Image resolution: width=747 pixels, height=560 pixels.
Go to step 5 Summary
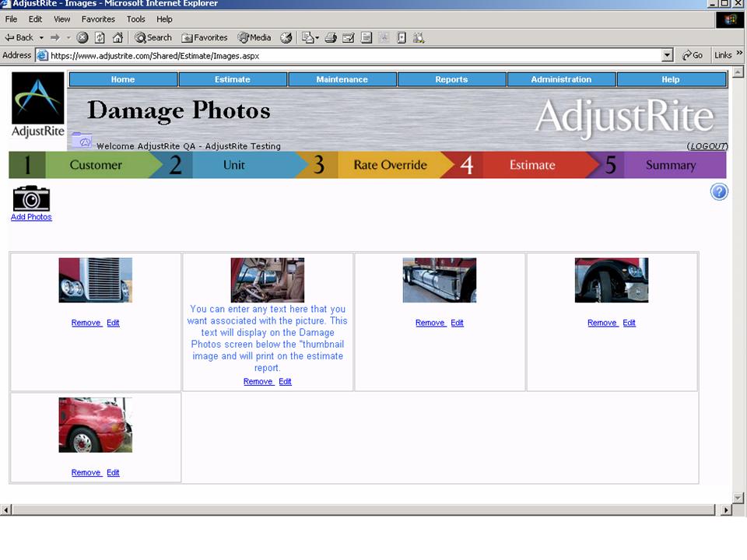669,165
